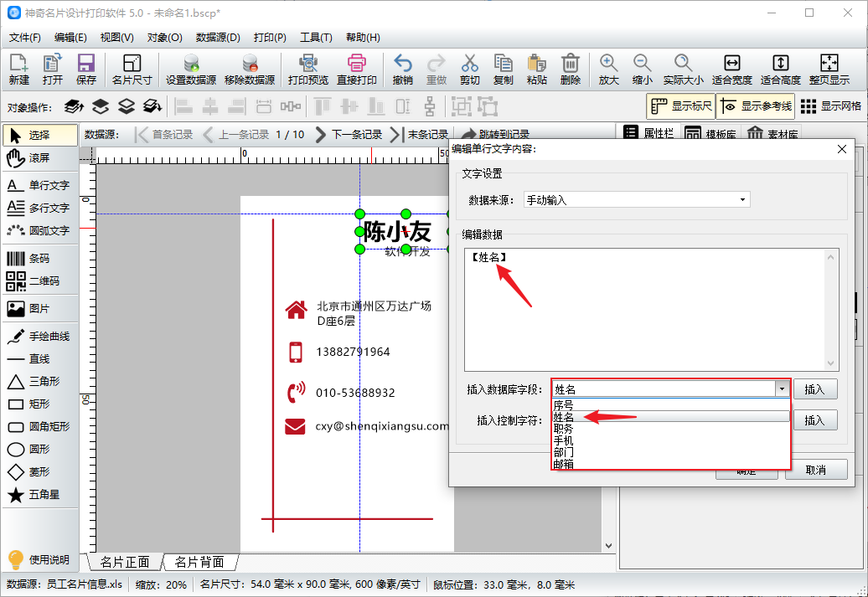Zoom out using 缩小 magnifier

[642, 69]
